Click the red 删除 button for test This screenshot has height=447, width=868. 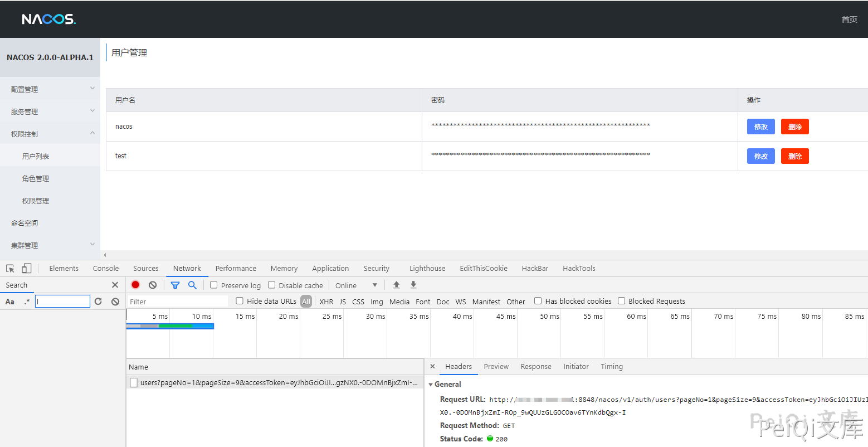(794, 156)
